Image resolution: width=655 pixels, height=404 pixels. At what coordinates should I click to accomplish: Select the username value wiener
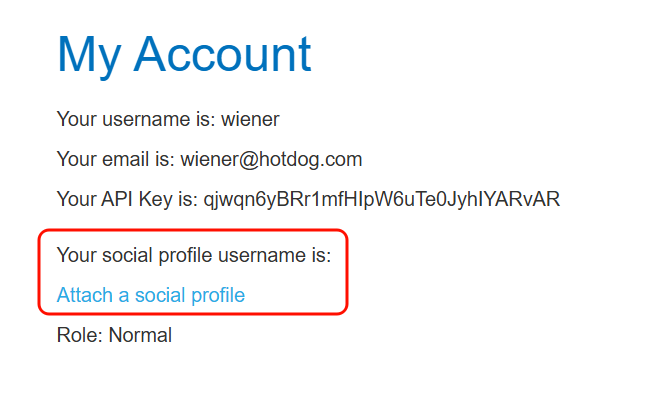[250, 120]
